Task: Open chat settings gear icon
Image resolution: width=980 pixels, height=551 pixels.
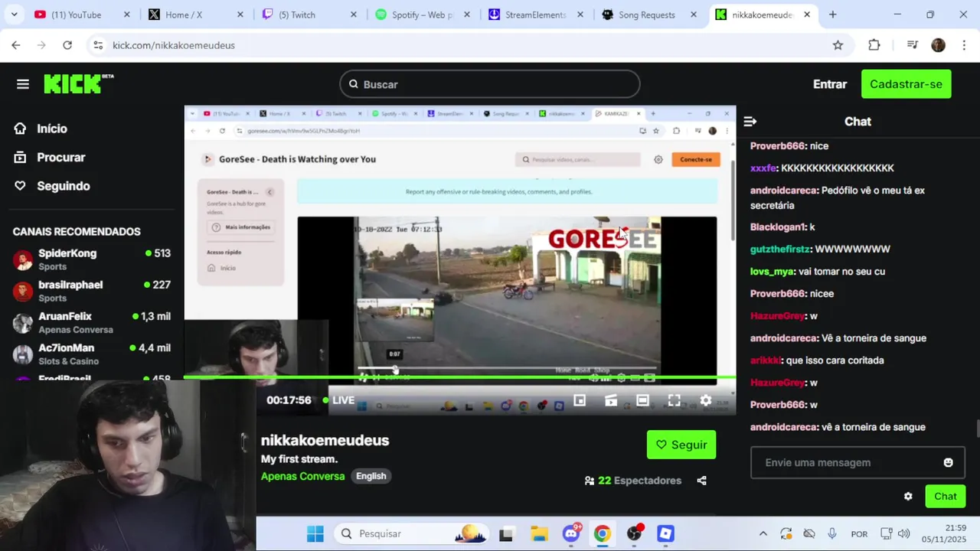Action: 908,496
